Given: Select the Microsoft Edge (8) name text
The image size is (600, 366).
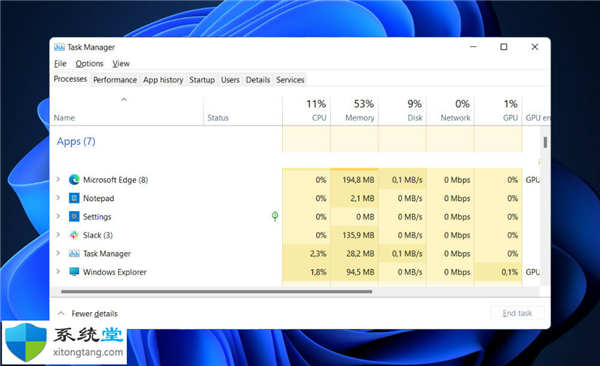Looking at the screenshot, I should [116, 180].
